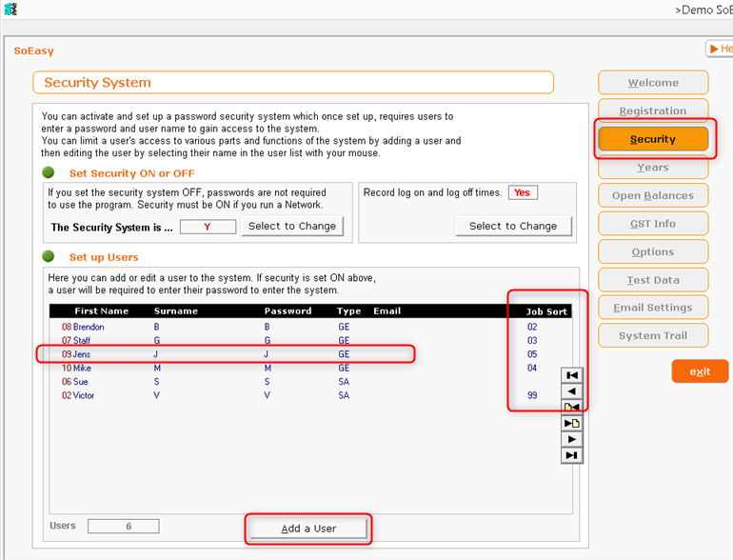Image resolution: width=733 pixels, height=560 pixels.
Task: Open the Open Balances section
Action: pyautogui.click(x=653, y=195)
